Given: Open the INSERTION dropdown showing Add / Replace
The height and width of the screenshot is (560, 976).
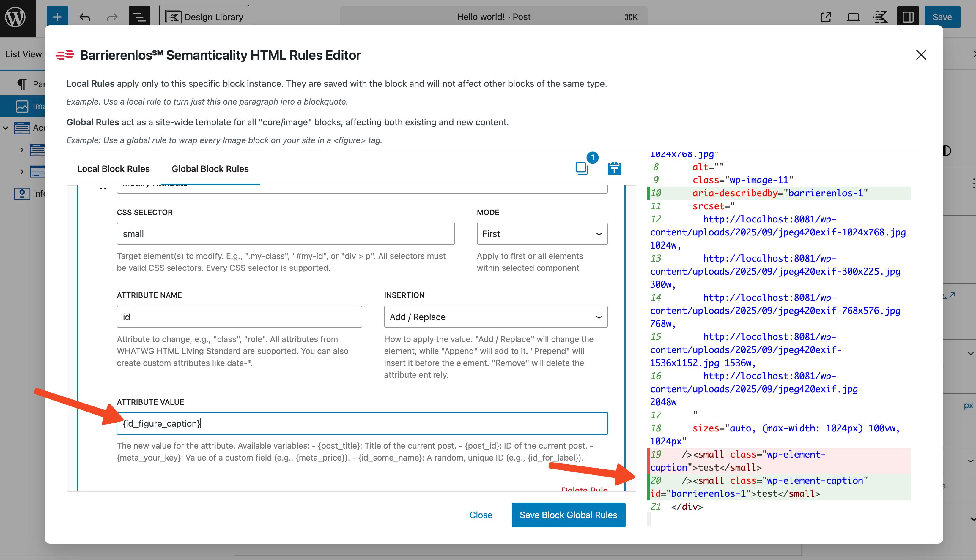Looking at the screenshot, I should tap(495, 317).
